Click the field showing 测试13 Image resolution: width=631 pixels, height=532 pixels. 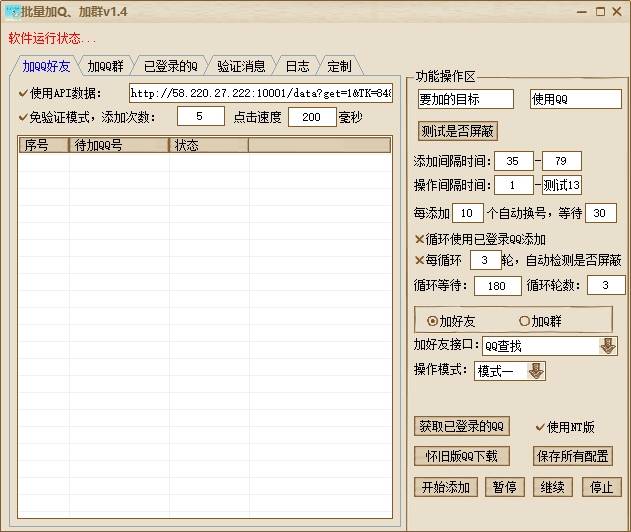point(561,185)
